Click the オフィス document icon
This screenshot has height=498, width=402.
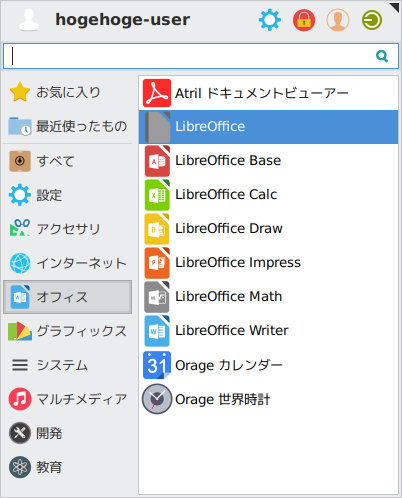(20, 297)
